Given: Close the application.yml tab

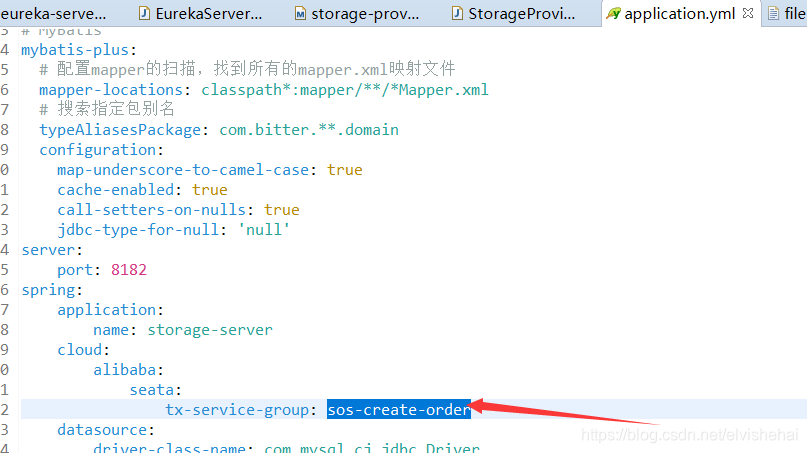Looking at the screenshot, I should click(748, 13).
